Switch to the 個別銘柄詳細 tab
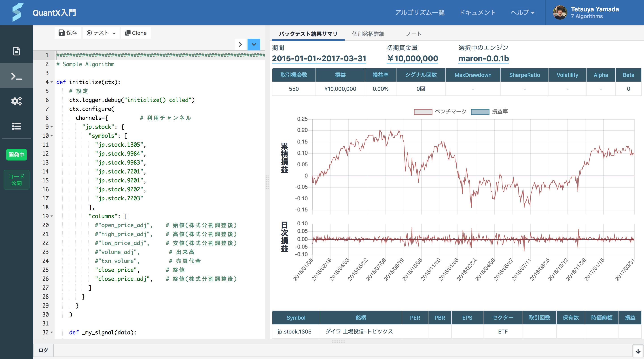Image resolution: width=644 pixels, height=359 pixels. [368, 34]
